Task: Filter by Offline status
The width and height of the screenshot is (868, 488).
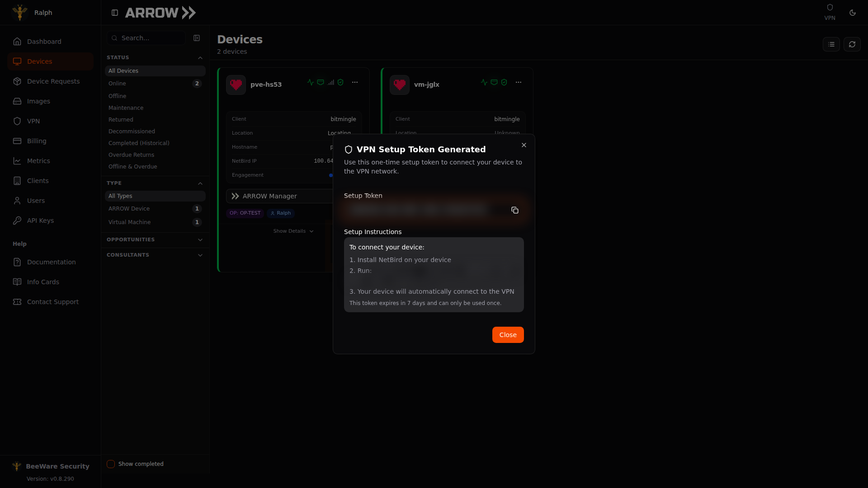Action: [155, 96]
